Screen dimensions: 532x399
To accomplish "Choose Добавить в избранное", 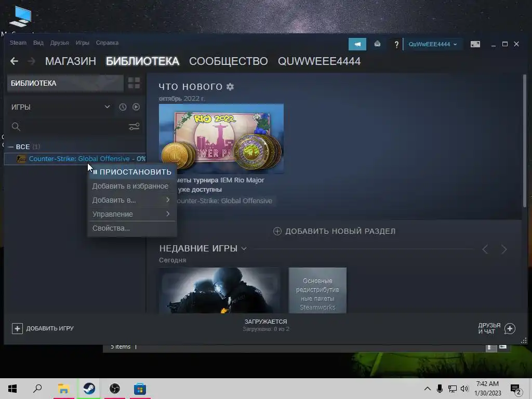I will [x=131, y=186].
